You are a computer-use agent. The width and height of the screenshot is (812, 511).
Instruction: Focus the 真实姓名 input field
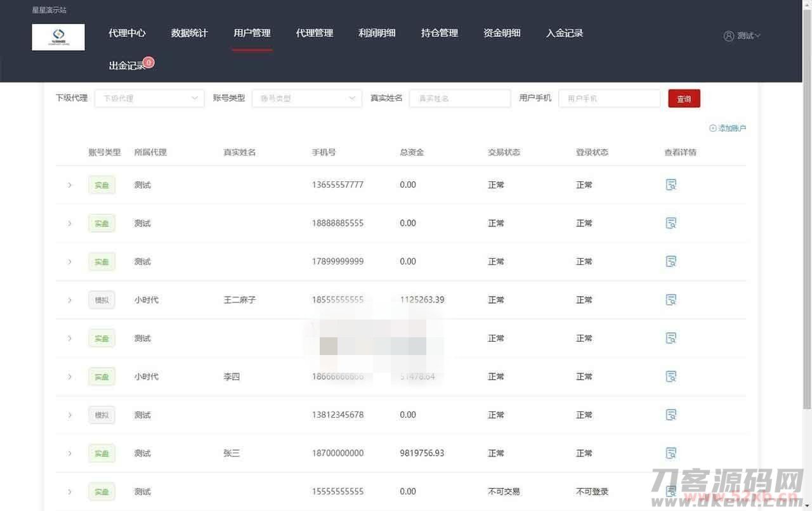click(x=459, y=98)
